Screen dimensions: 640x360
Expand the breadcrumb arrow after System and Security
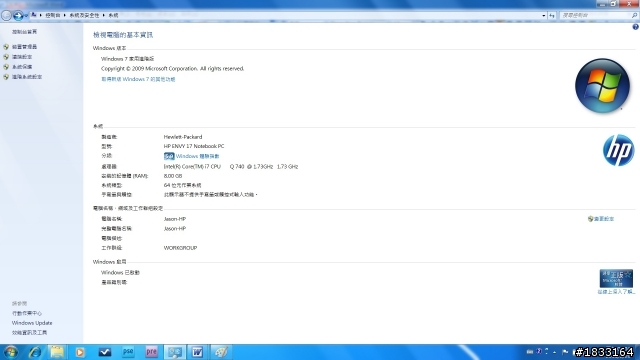(x=104, y=15)
